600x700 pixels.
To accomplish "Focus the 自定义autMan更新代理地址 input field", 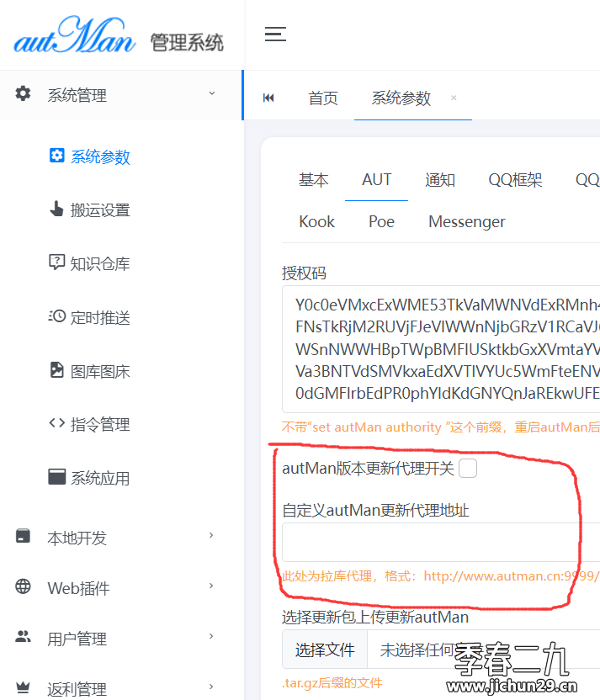I will point(441,542).
